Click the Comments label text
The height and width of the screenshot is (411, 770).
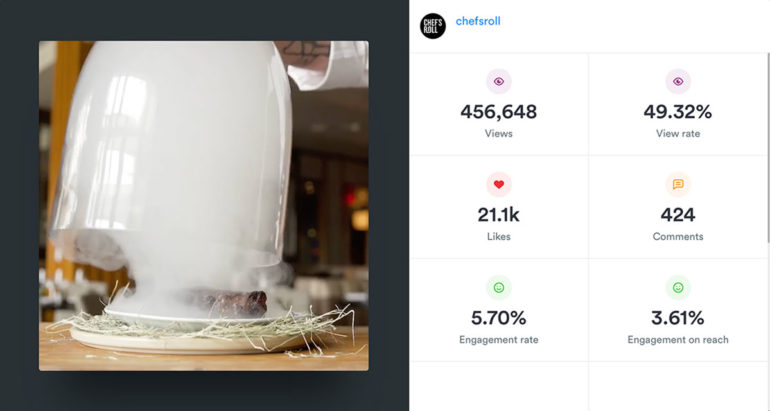click(678, 237)
